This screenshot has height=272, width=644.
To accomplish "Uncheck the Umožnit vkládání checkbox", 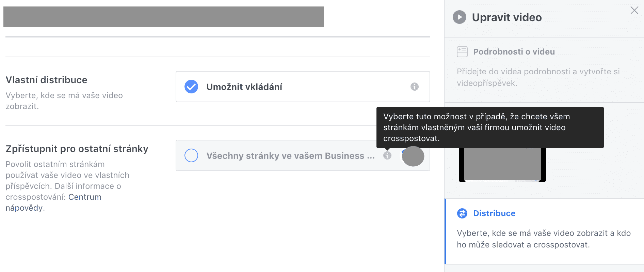I will click(x=191, y=87).
